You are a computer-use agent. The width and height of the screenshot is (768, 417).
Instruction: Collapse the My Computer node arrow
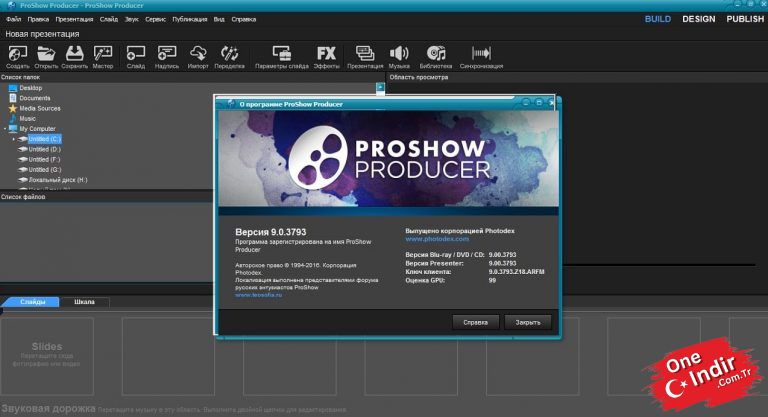(5, 129)
